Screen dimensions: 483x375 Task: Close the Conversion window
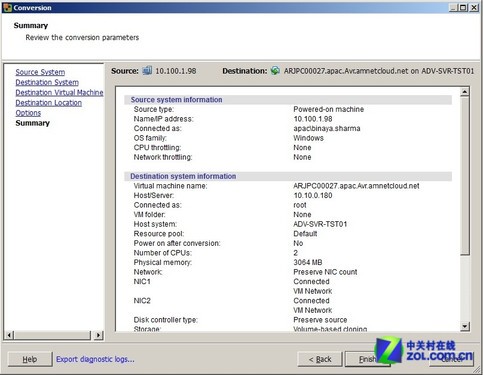[474, 7]
